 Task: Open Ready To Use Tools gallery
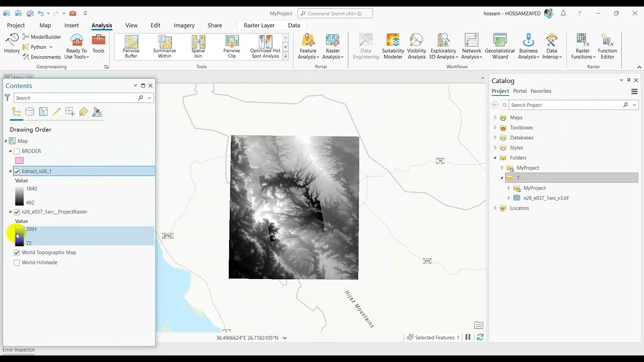[x=76, y=46]
